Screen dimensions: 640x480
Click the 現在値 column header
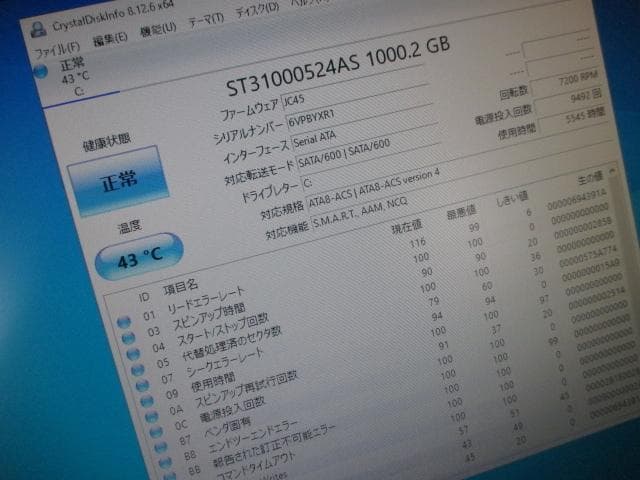coord(407,227)
